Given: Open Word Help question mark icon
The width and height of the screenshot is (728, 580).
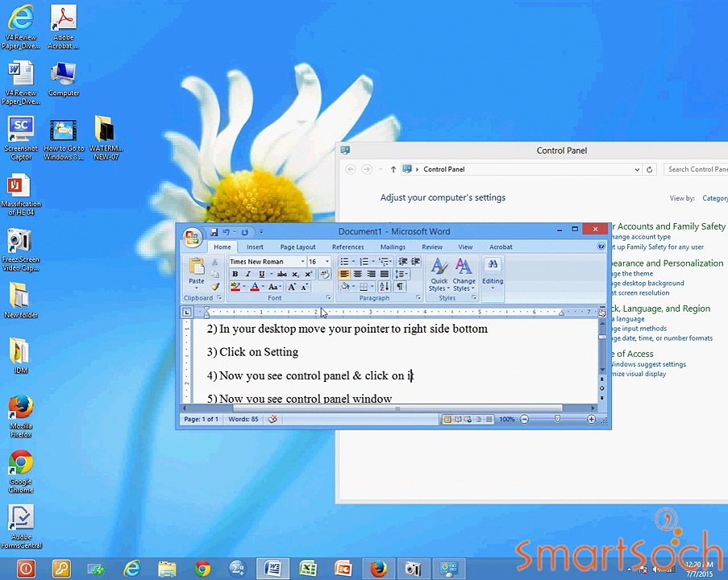Looking at the screenshot, I should pos(601,246).
